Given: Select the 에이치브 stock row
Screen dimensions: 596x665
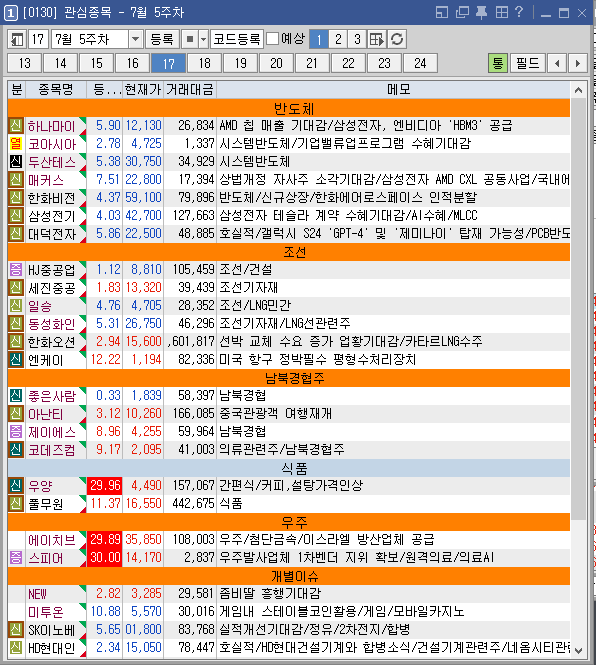Looking at the screenshot, I should (x=289, y=539).
